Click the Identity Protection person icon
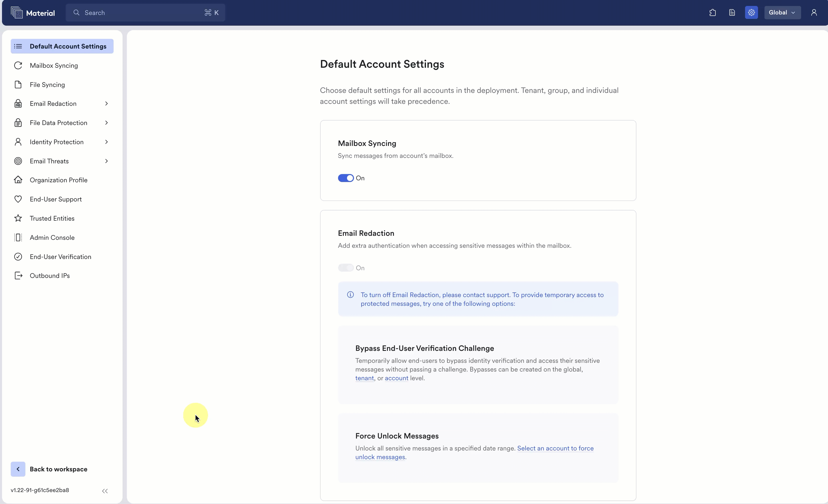 click(x=18, y=142)
